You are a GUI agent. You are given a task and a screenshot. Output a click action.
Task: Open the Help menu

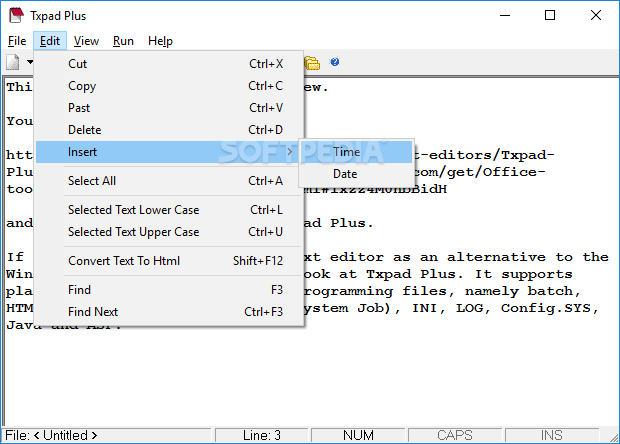click(160, 41)
